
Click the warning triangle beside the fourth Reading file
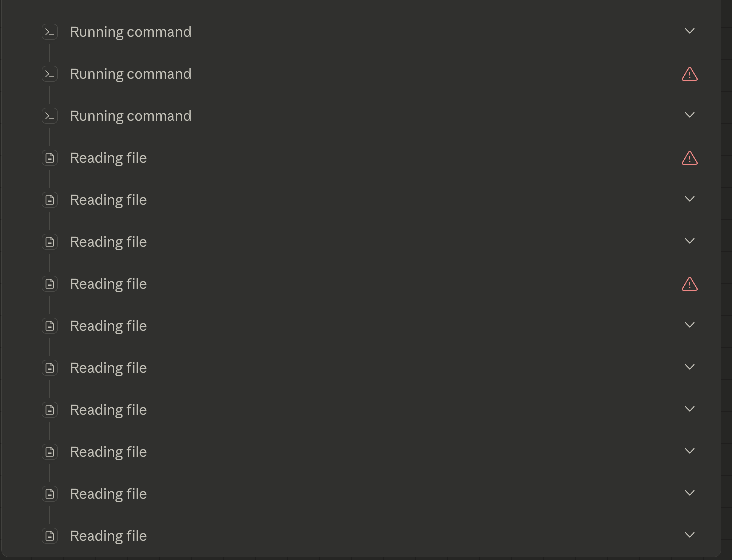689,283
